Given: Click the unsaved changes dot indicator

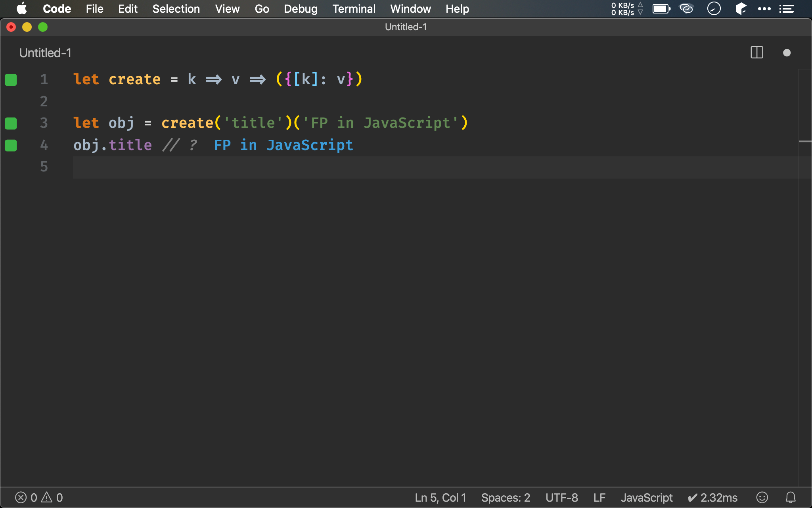Looking at the screenshot, I should click(x=787, y=53).
